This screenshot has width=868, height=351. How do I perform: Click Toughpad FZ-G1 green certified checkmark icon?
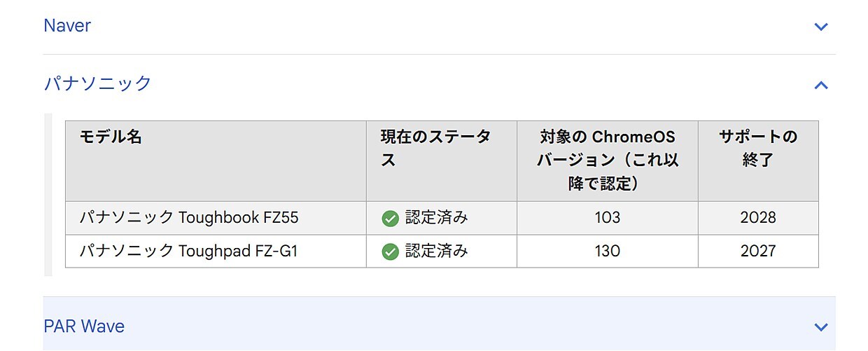click(x=390, y=252)
